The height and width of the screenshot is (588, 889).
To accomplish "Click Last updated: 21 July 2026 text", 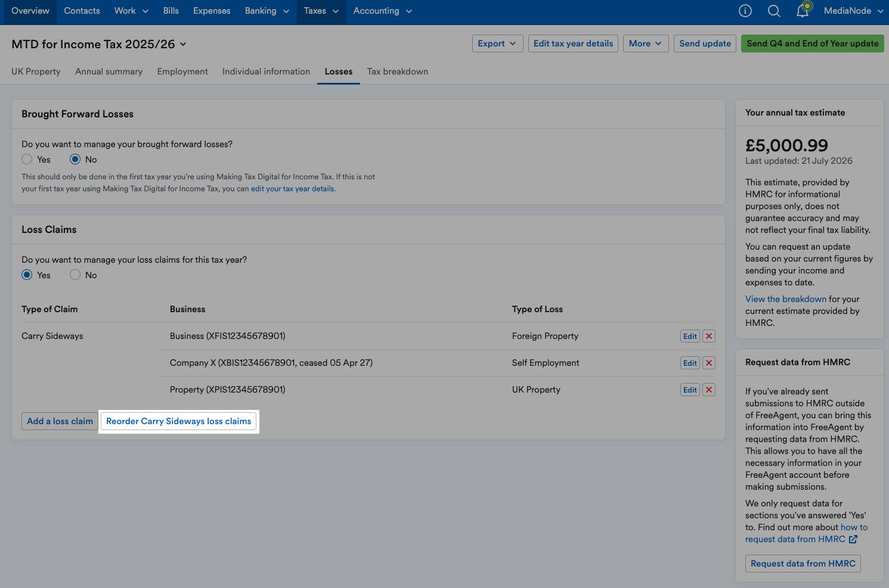I will tap(799, 161).
